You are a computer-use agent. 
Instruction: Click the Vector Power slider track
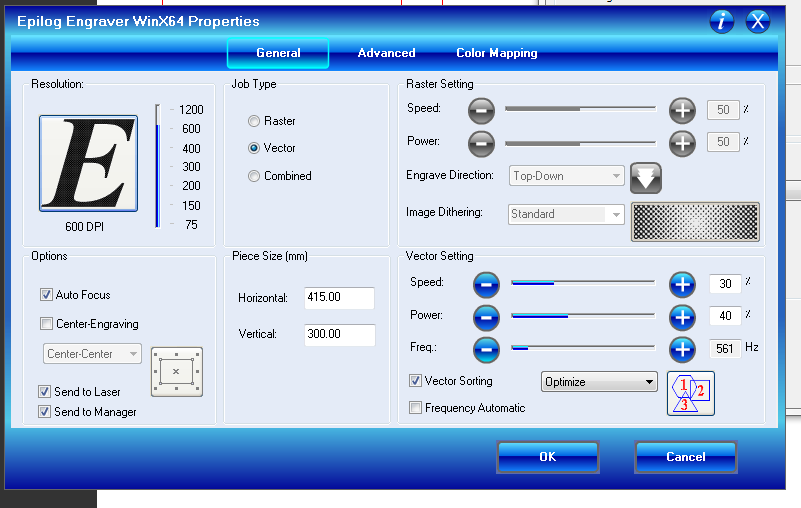[x=583, y=316]
